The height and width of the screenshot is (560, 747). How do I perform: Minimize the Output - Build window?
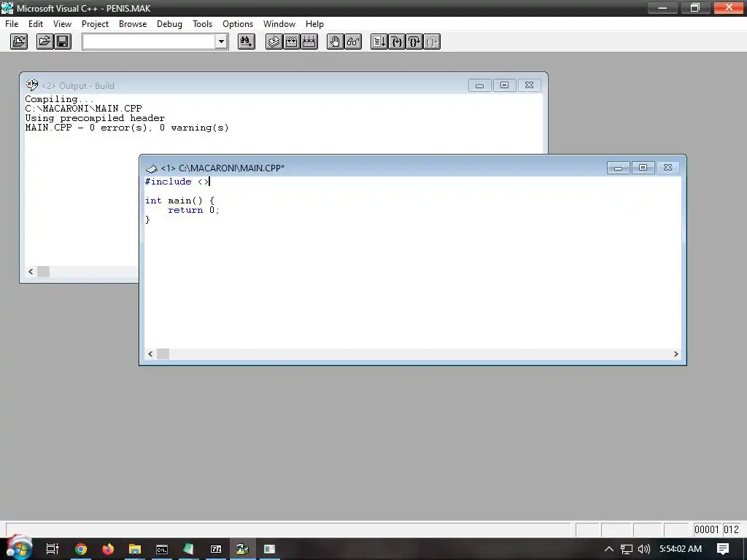pyautogui.click(x=479, y=85)
